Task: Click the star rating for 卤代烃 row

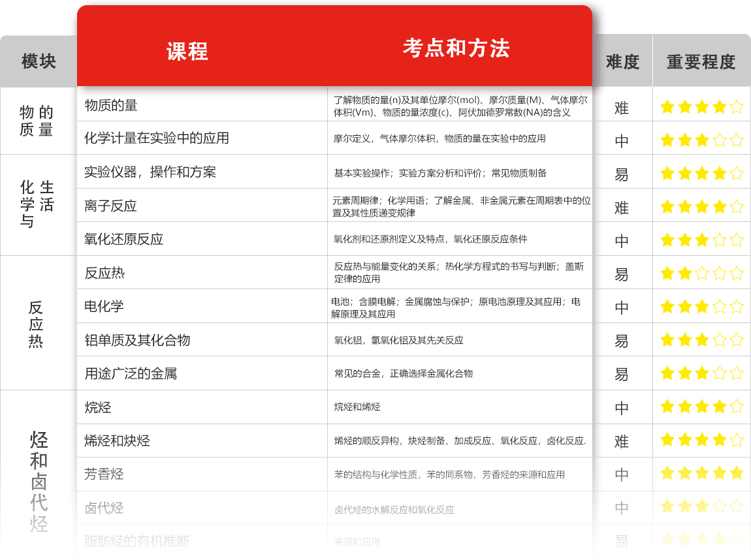Action: [x=701, y=506]
